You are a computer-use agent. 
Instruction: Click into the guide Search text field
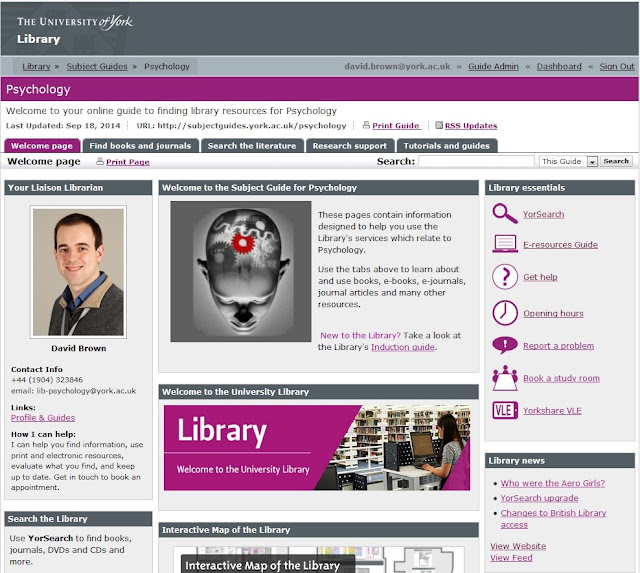476,161
